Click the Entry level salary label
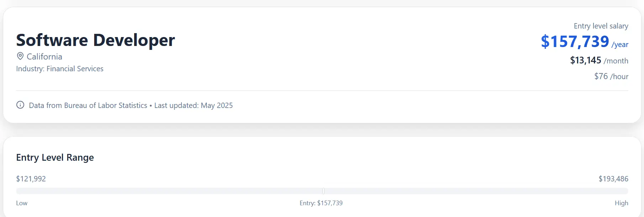Viewport: 644px width, 217px height. tap(601, 26)
